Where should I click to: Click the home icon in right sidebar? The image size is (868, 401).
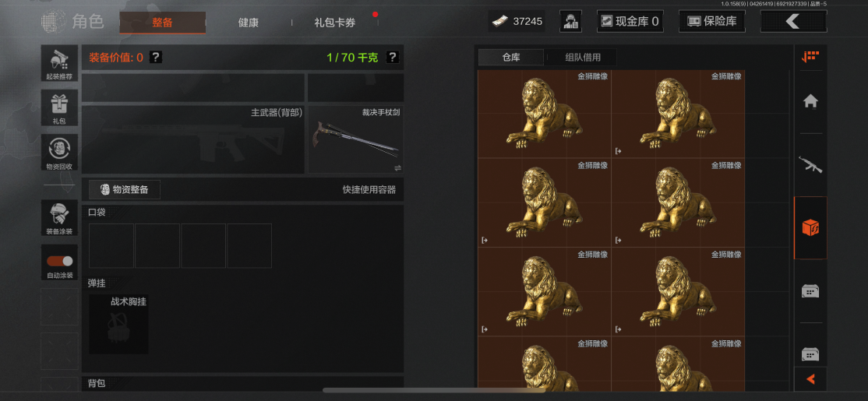click(810, 101)
